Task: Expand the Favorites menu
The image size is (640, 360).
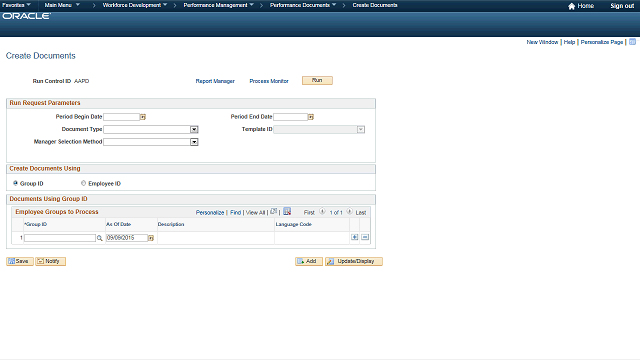Action: [x=16, y=5]
